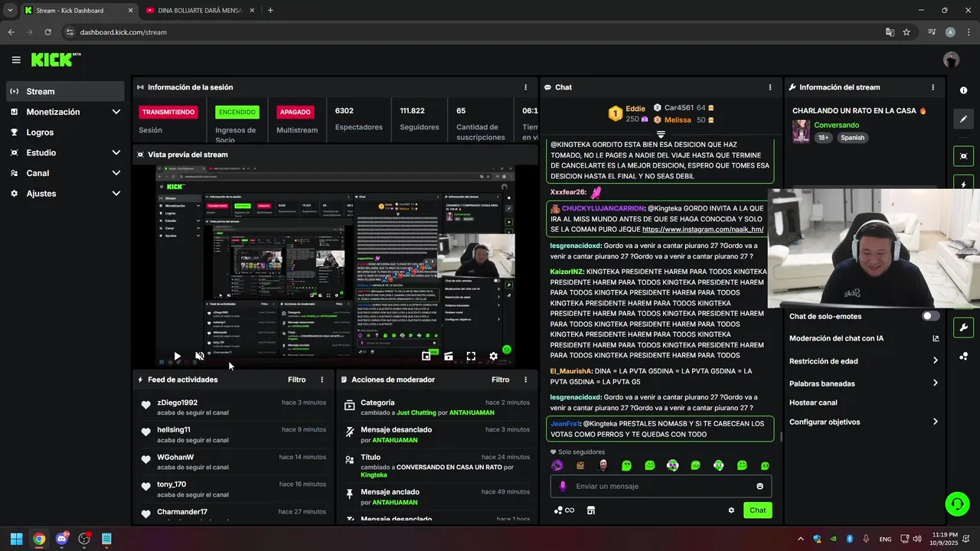Open Filtro in Acciones de moderador
Screen dimensions: 980x551
click(x=500, y=380)
